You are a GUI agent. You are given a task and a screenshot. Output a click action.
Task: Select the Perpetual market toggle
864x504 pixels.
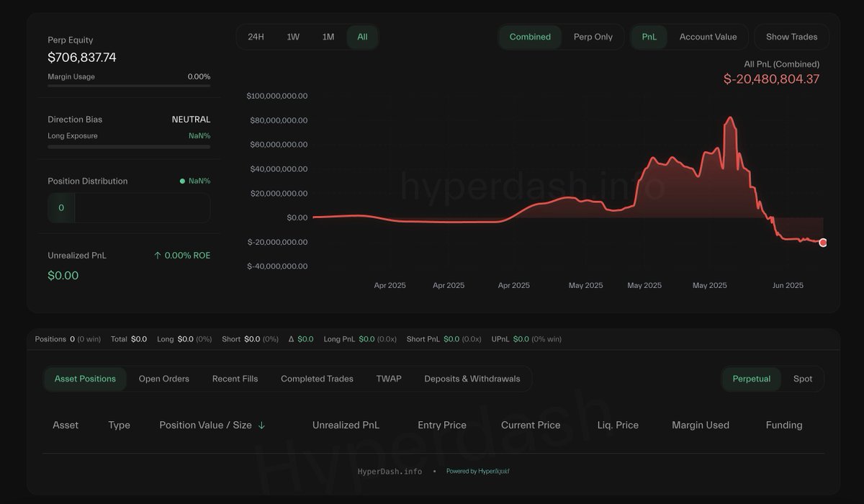pyautogui.click(x=752, y=379)
